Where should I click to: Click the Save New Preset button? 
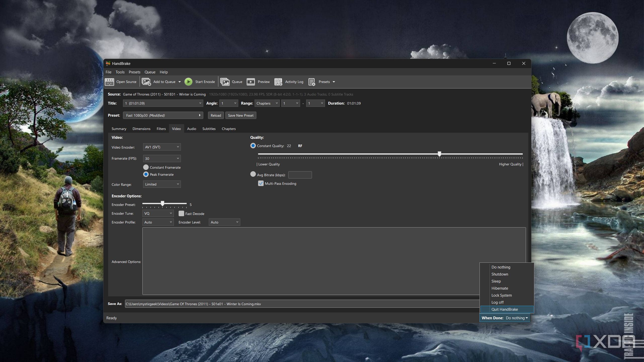(x=241, y=115)
